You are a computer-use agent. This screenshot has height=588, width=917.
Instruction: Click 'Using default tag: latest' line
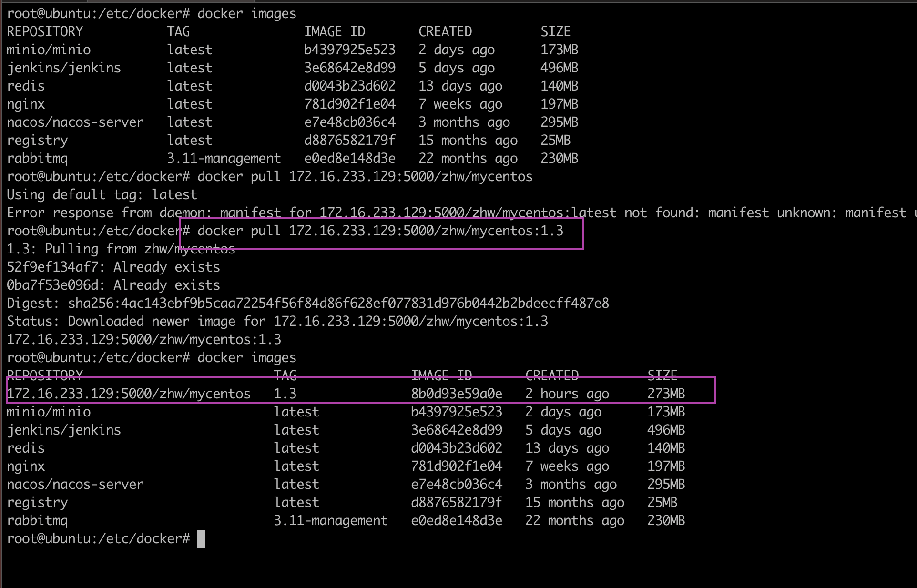tap(102, 195)
